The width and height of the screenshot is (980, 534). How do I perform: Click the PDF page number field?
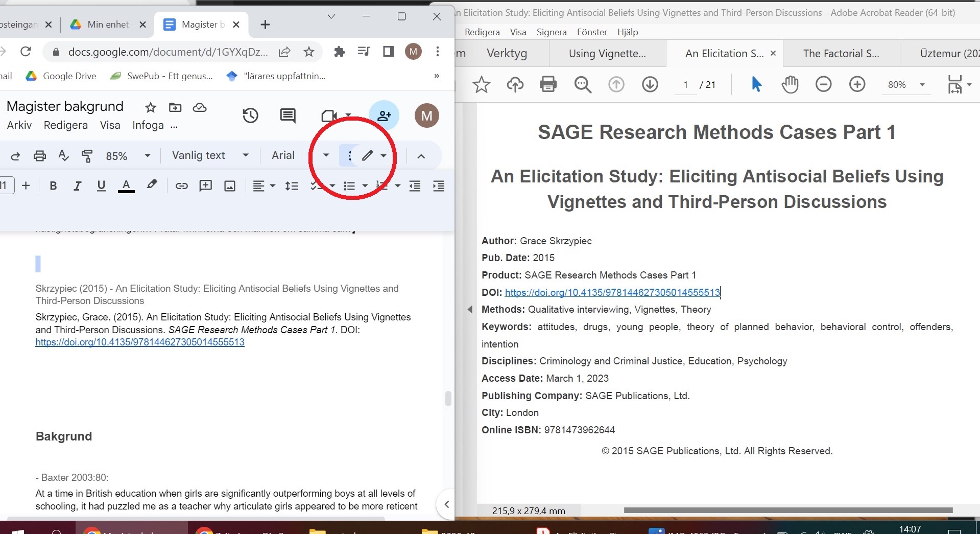click(685, 85)
